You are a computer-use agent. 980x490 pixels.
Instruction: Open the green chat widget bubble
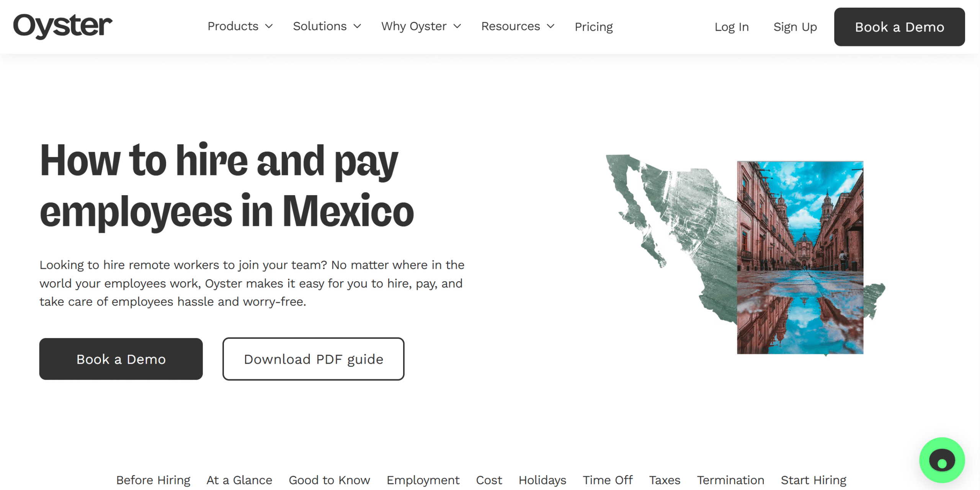tap(942, 460)
